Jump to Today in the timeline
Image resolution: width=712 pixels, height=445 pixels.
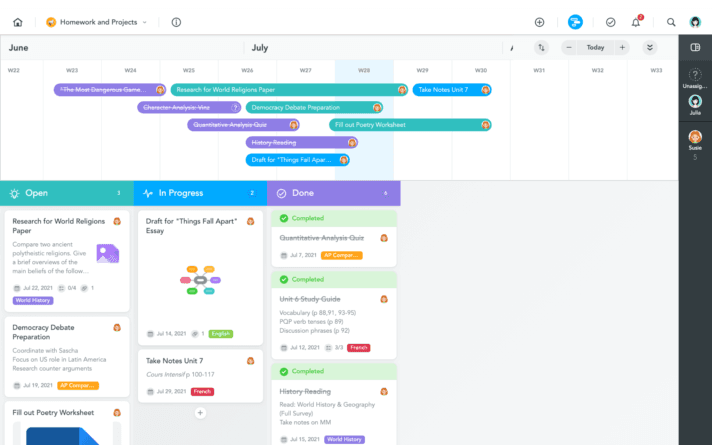(x=595, y=47)
